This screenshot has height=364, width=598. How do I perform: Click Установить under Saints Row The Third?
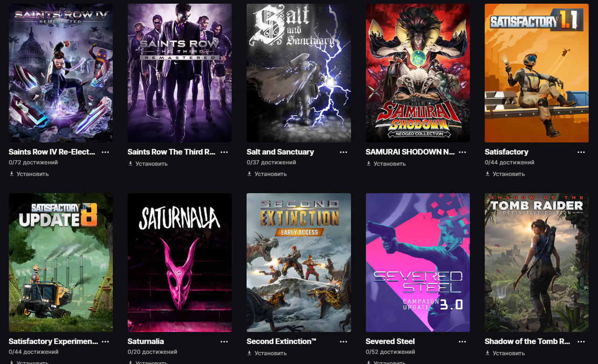pos(148,164)
